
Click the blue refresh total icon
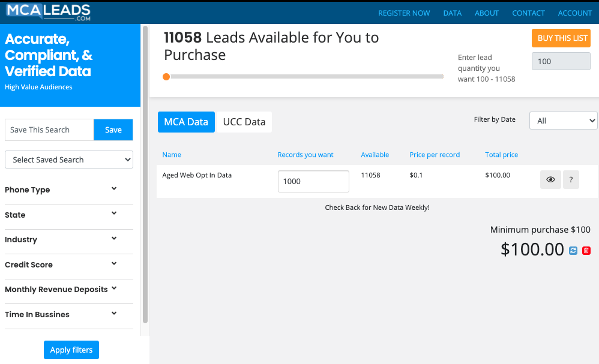[573, 250]
